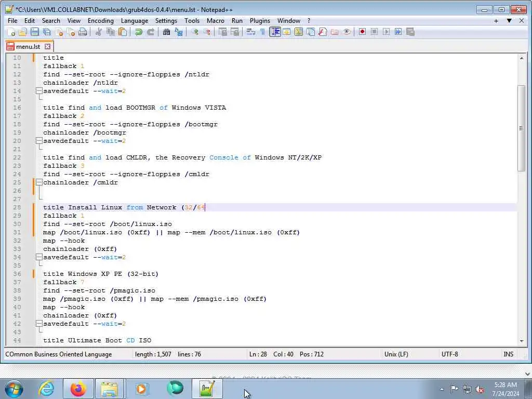
Task: Click the editor vertical scrollbar thumb
Action: pyautogui.click(x=521, y=128)
